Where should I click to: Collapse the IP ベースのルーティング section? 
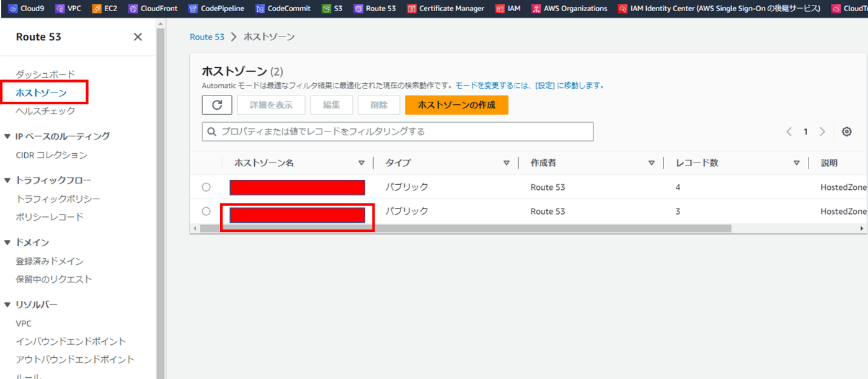[x=7, y=136]
